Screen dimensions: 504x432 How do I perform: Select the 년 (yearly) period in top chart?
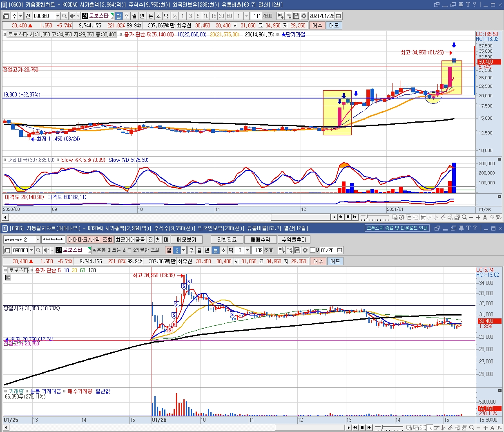click(142, 16)
